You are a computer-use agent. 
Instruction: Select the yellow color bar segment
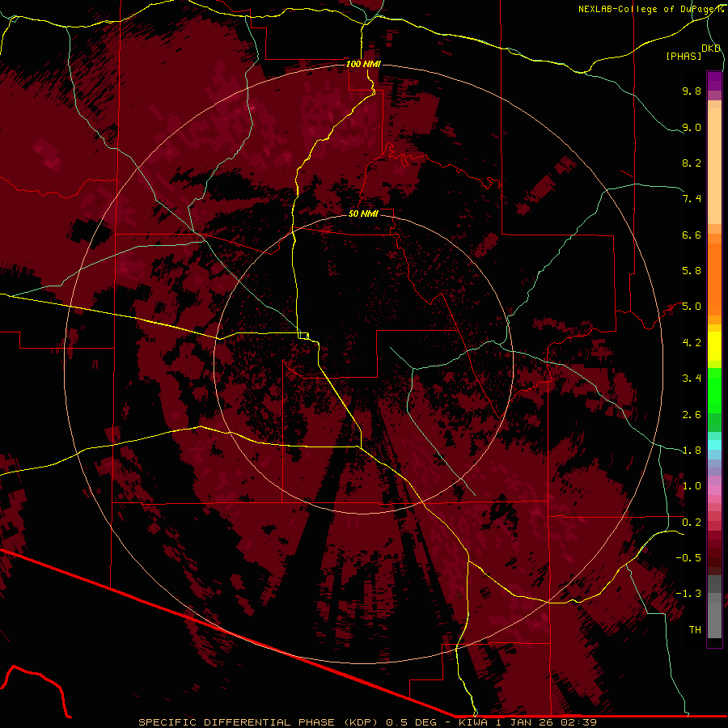[x=714, y=346]
